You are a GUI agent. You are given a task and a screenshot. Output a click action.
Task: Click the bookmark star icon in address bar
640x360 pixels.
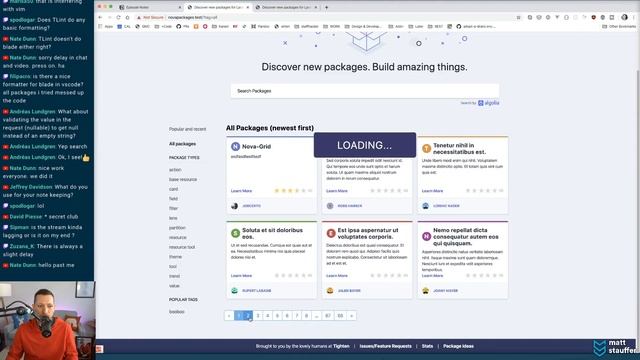(518, 18)
